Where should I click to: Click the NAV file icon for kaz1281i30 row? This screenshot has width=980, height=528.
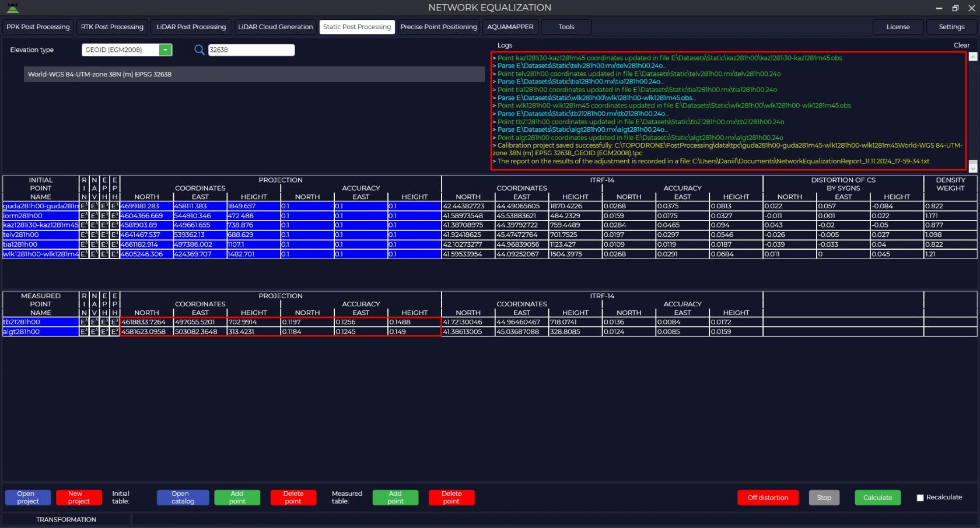coord(94,225)
